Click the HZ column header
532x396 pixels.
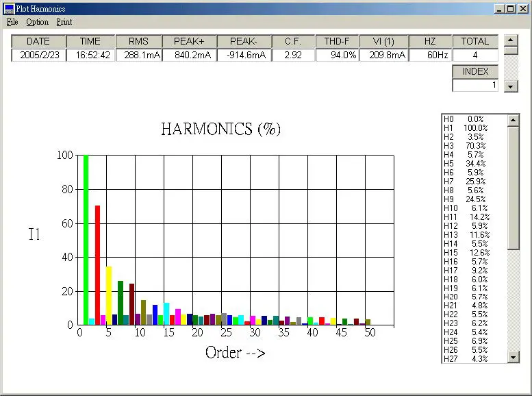(430, 41)
